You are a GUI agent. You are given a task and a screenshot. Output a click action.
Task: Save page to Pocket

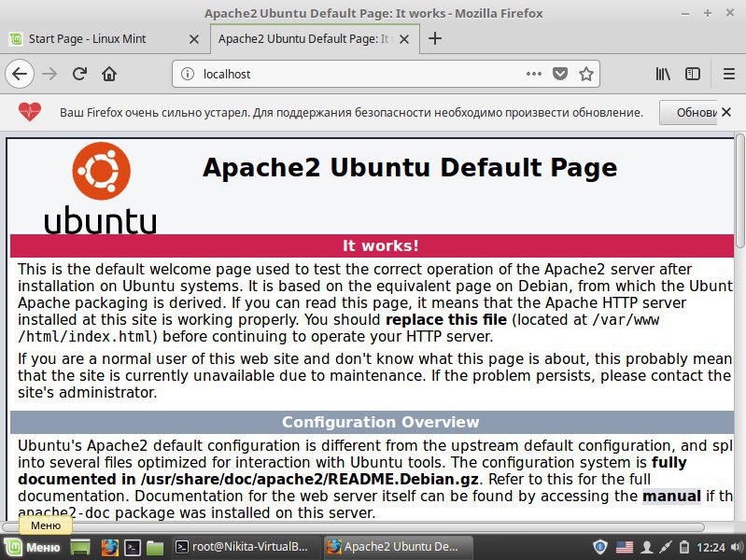[x=560, y=74]
